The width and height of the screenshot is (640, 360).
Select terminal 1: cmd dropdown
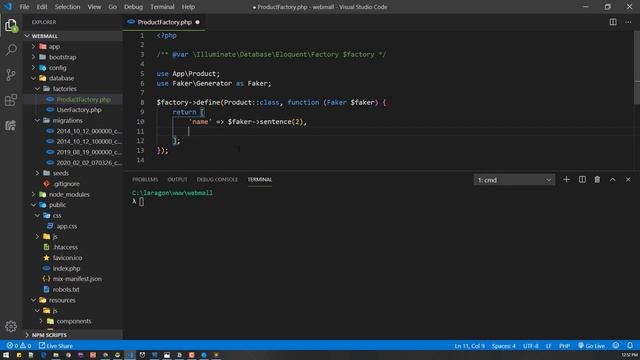click(x=514, y=180)
